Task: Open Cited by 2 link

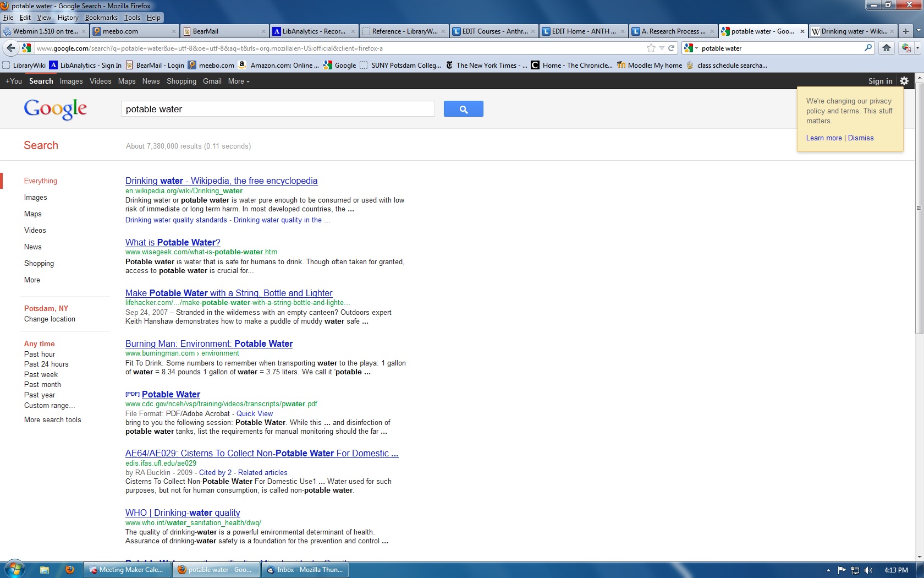Action: [215, 472]
